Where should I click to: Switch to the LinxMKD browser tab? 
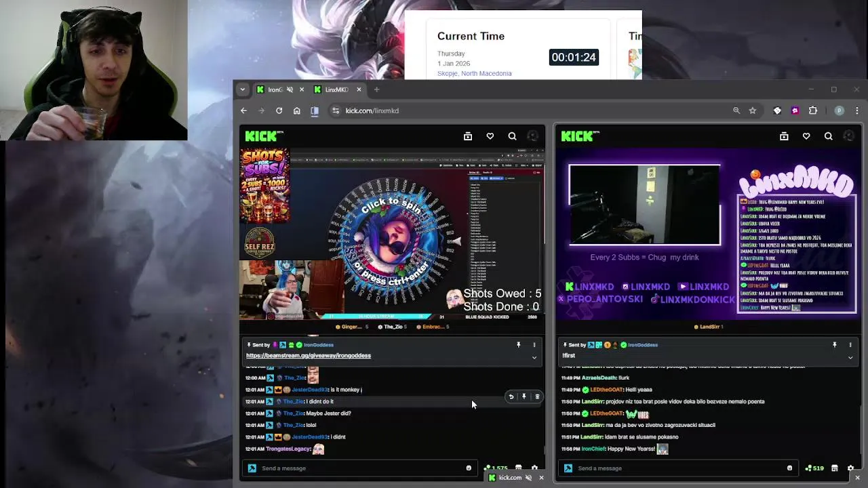[338, 89]
